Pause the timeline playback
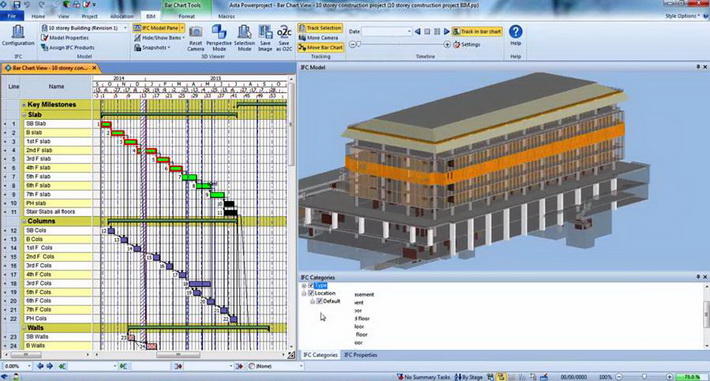 (437, 32)
